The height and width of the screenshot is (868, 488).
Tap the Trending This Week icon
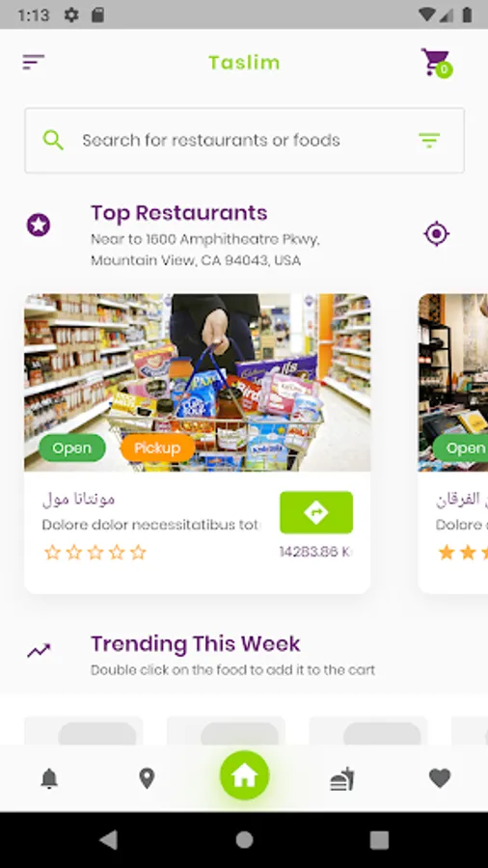coord(39,651)
